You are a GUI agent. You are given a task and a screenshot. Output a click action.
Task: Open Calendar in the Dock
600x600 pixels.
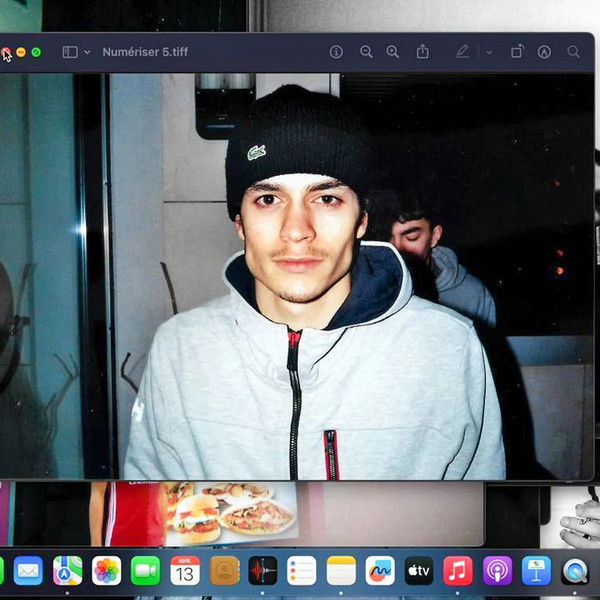pyautogui.click(x=185, y=570)
